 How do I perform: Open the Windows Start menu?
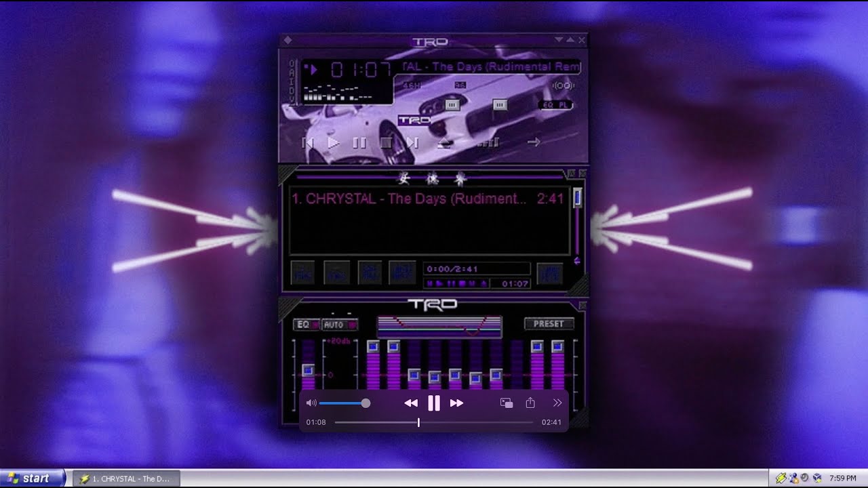tap(33, 478)
